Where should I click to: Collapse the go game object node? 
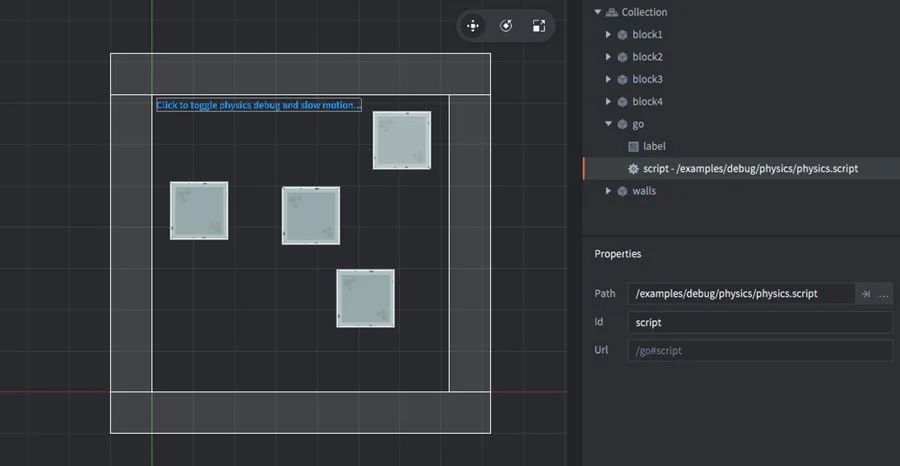(x=608, y=124)
